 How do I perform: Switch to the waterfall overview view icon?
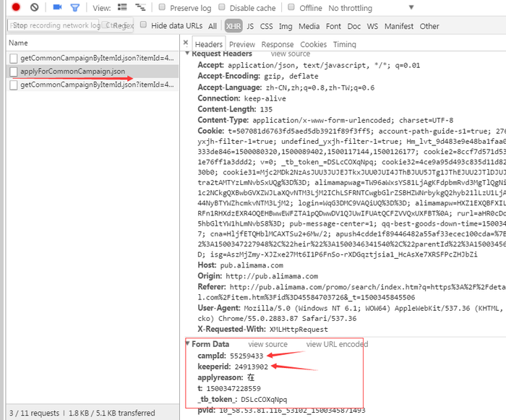pos(140,7)
